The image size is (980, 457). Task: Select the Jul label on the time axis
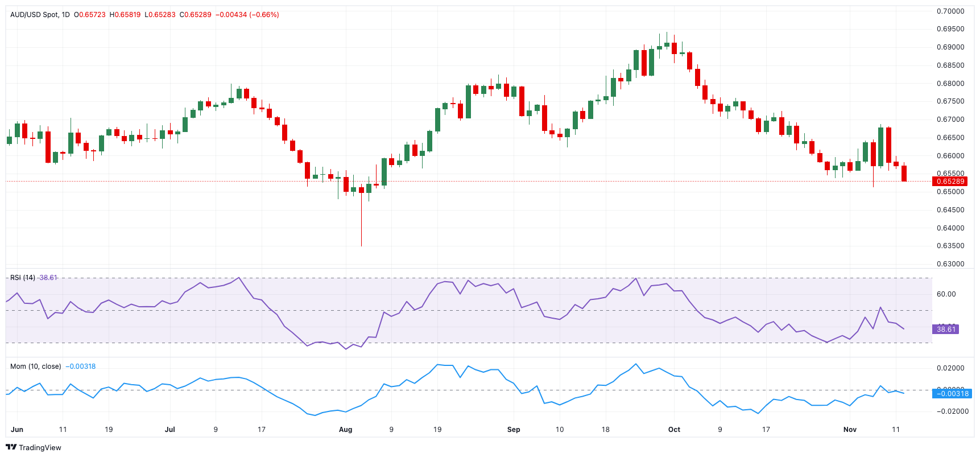click(169, 430)
